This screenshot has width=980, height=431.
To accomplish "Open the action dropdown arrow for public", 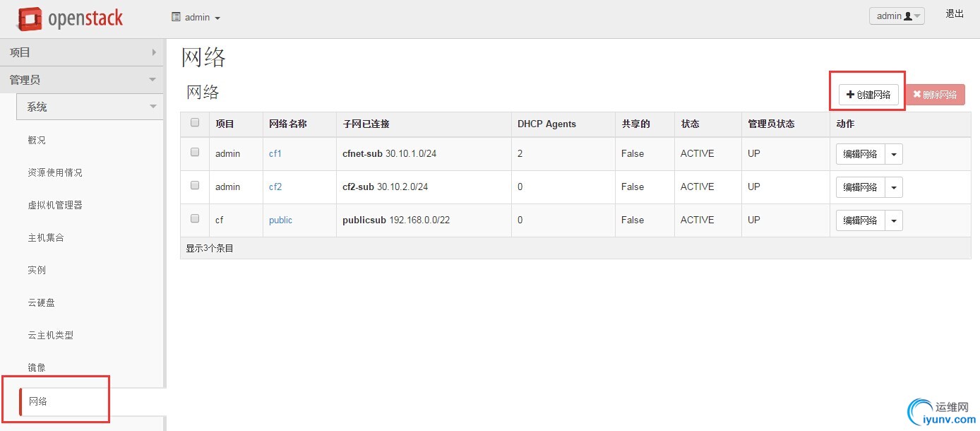I will [894, 220].
